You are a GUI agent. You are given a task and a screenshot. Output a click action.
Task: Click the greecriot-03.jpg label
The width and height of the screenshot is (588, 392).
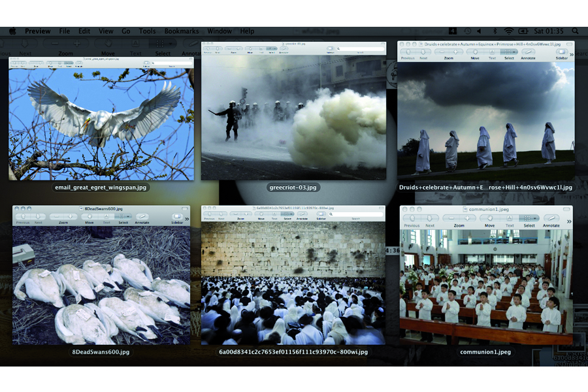pyautogui.click(x=293, y=188)
